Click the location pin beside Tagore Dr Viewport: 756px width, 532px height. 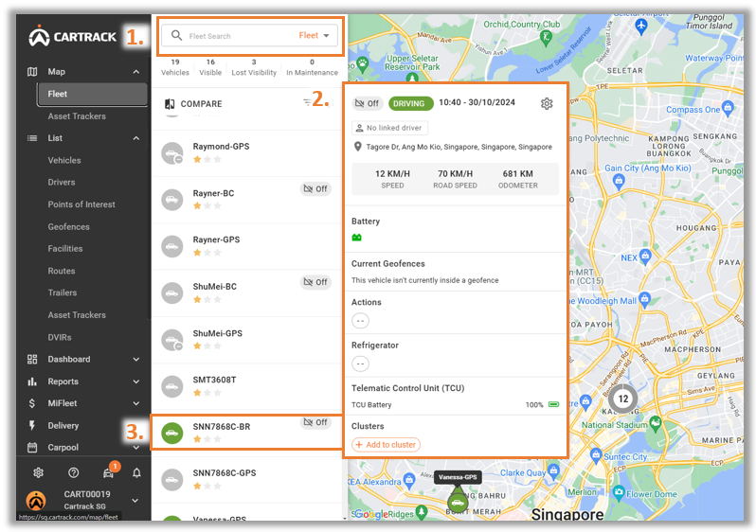(358, 147)
